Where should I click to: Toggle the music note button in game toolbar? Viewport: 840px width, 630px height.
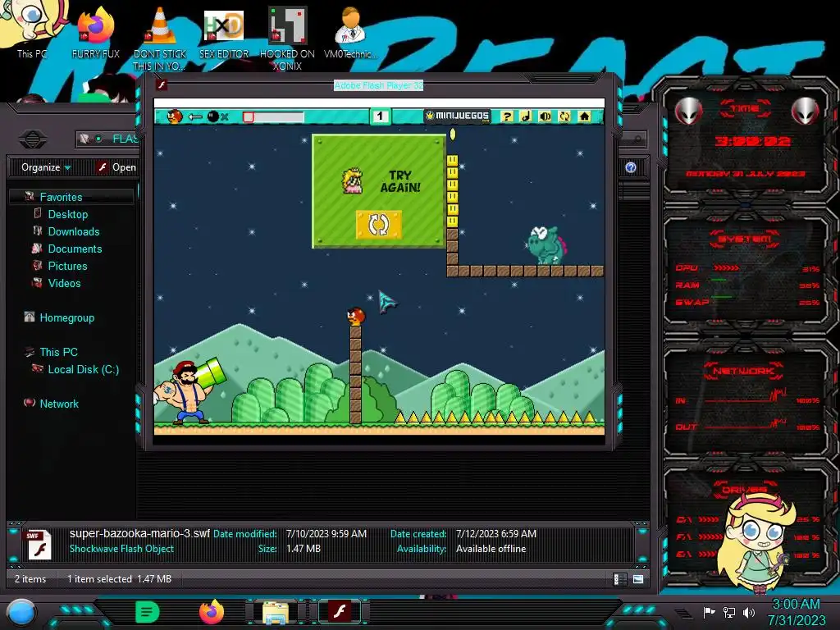[526, 116]
